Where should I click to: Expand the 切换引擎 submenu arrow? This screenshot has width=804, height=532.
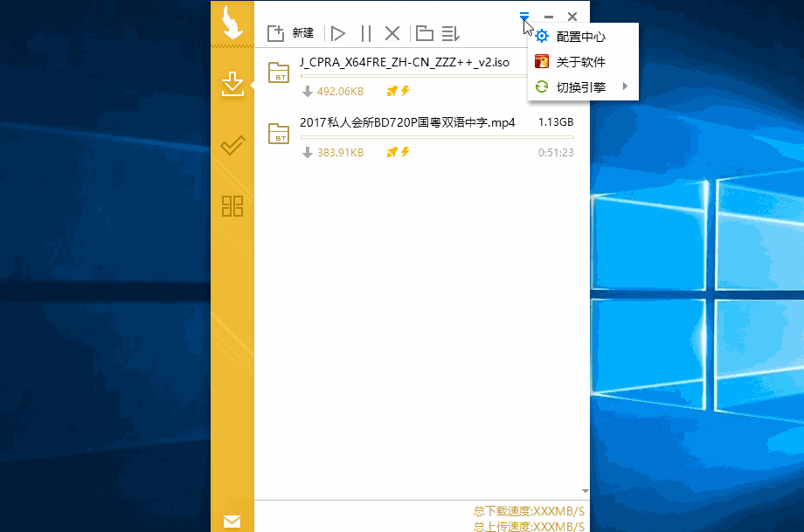point(626,86)
